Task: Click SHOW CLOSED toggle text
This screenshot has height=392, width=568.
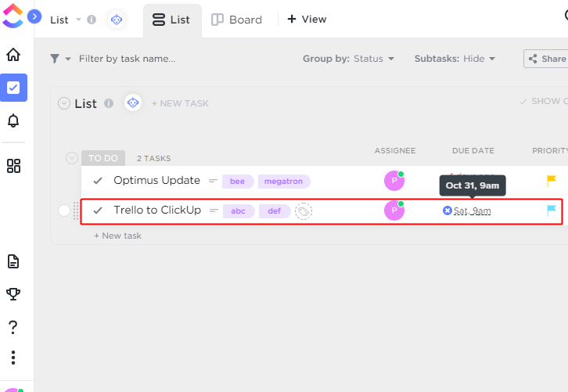Action: (544, 101)
